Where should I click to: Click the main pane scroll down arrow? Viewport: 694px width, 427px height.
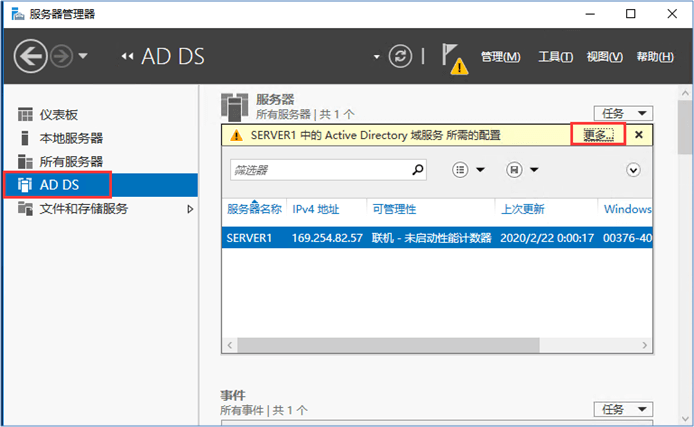tap(685, 419)
